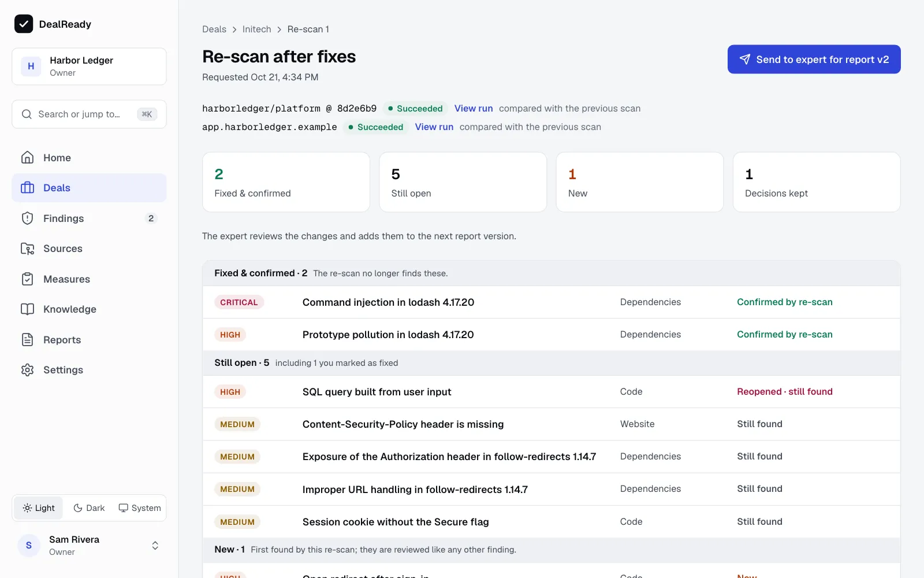924x578 pixels.
Task: Open Reports via the document icon
Action: click(x=27, y=339)
